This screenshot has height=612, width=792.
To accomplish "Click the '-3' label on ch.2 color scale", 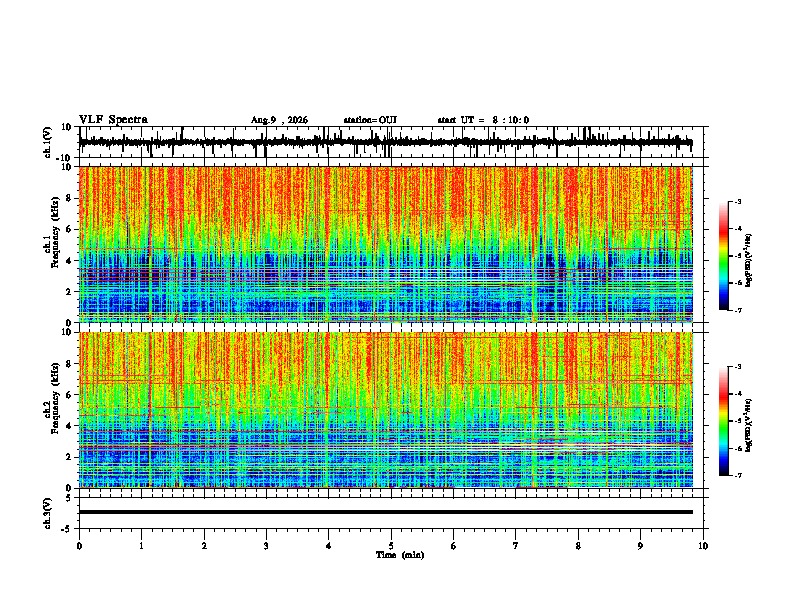I will (x=737, y=367).
